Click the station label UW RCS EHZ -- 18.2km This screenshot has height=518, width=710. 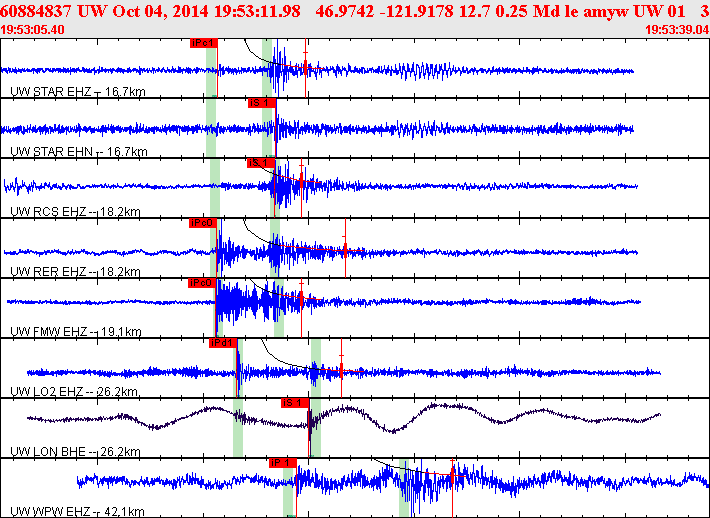pyautogui.click(x=75, y=211)
